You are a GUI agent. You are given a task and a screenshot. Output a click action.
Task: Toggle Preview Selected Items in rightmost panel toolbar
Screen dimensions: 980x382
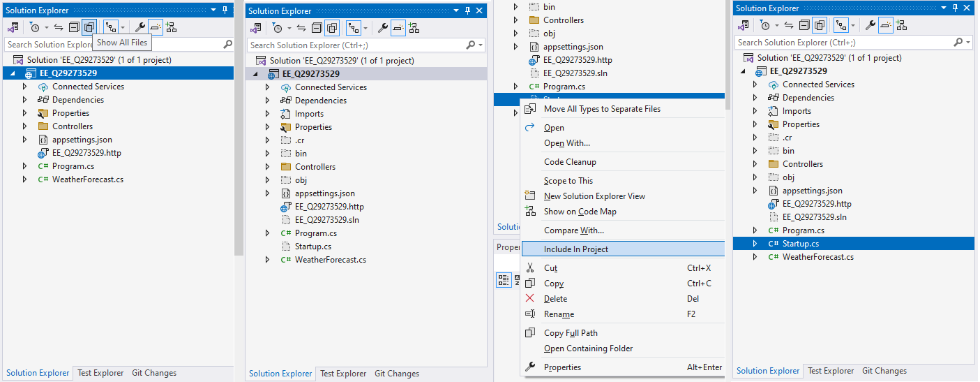(x=886, y=25)
